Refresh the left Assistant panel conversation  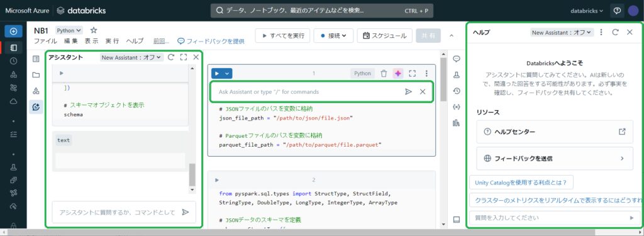tap(171, 57)
